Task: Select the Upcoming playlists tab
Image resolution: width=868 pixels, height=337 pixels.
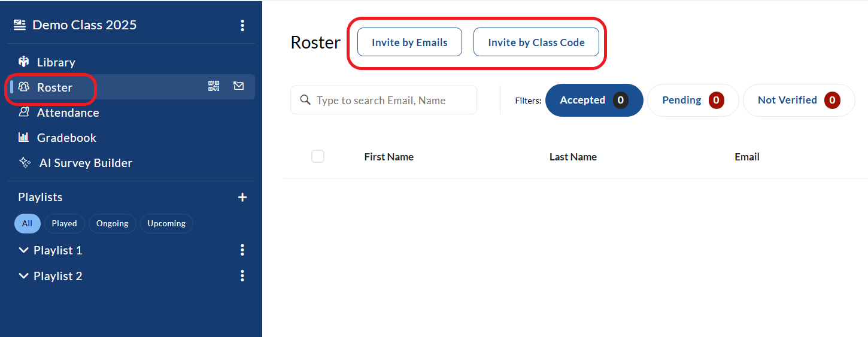Action: (166, 223)
